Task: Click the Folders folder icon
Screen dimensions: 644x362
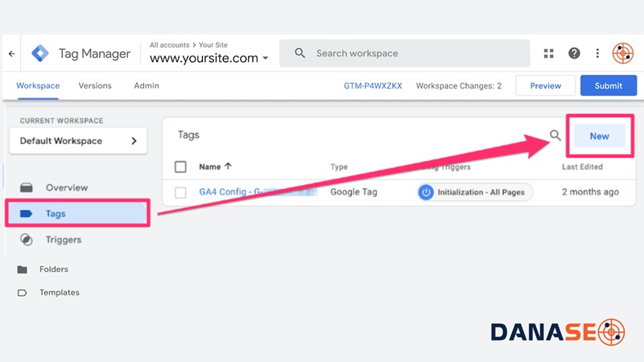Action: (x=23, y=269)
